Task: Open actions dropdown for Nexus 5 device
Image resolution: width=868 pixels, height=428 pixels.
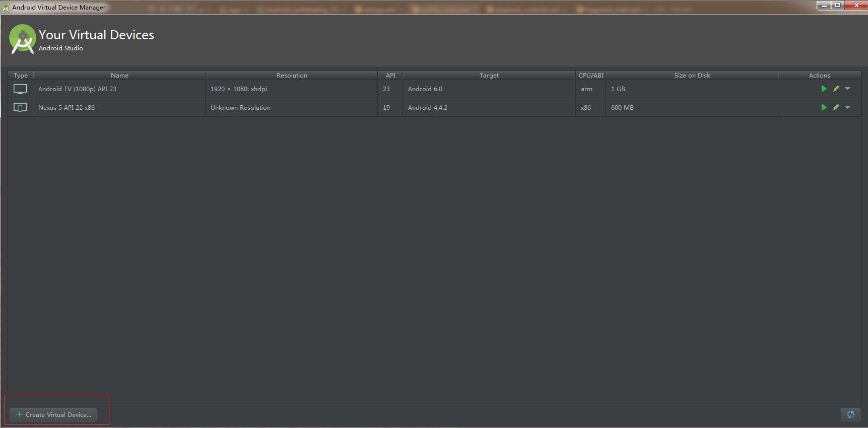Action: pos(848,107)
